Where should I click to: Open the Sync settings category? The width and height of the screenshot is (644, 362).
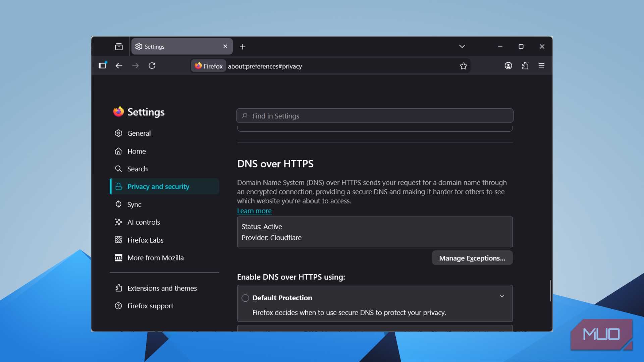tap(164, 204)
